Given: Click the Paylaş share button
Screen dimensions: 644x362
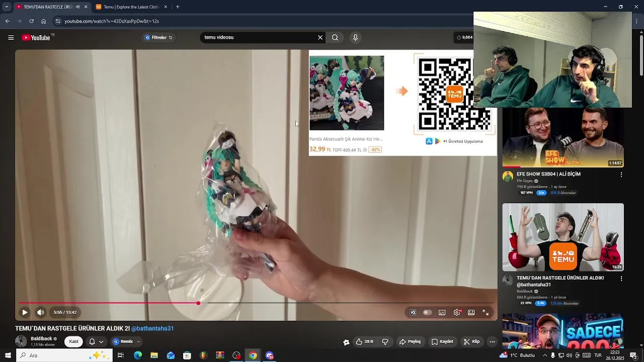Looking at the screenshot, I should (x=410, y=341).
